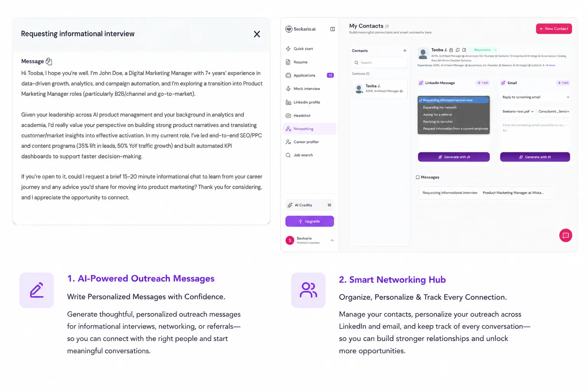588x392 pixels.
Task: Click the Job search magnifier icon
Action: point(288,155)
